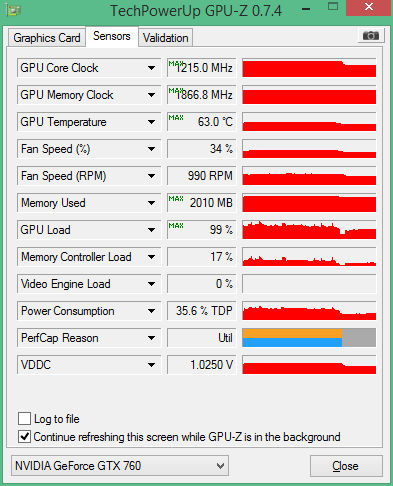Expand the GPU Memory Clock dropdown arrow
This screenshot has height=486, width=393.
click(151, 95)
